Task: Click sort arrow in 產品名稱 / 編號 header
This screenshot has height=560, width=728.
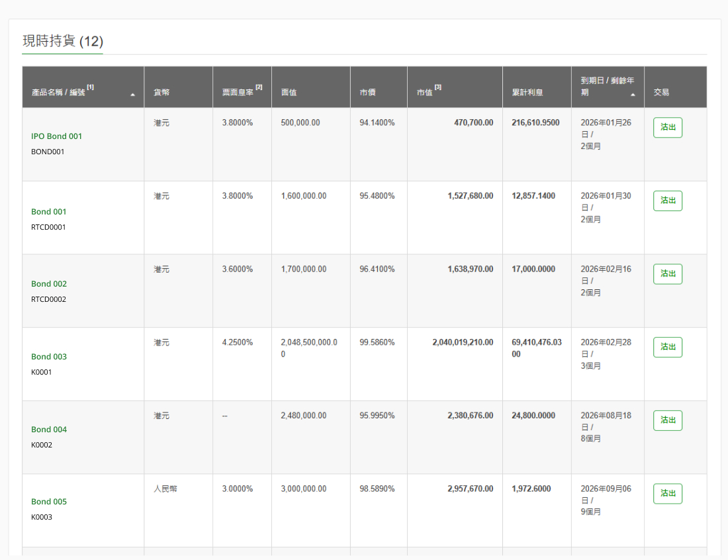Action: [x=132, y=95]
